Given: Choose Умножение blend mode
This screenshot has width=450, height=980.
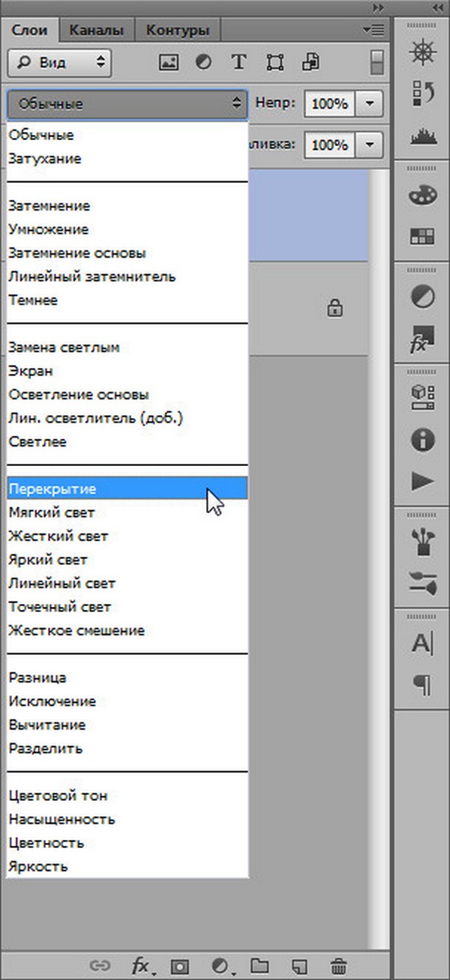Looking at the screenshot, I should [127, 229].
